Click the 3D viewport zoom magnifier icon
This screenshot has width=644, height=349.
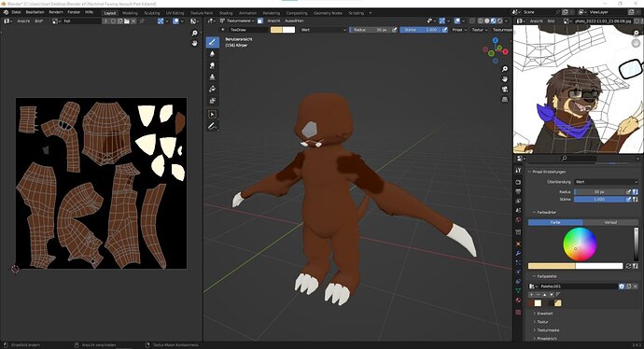pyautogui.click(x=505, y=68)
